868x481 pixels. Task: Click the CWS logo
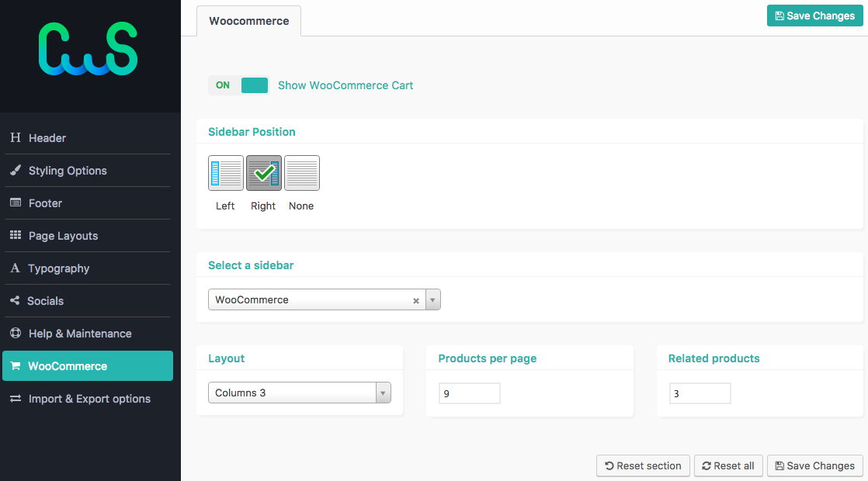pyautogui.click(x=88, y=49)
